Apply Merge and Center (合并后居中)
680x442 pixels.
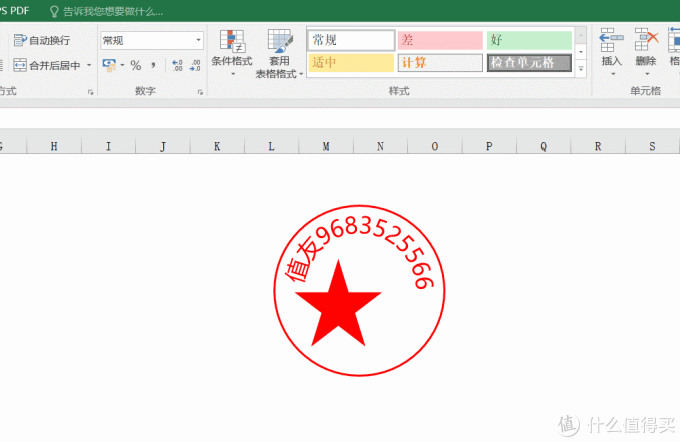tap(47, 65)
